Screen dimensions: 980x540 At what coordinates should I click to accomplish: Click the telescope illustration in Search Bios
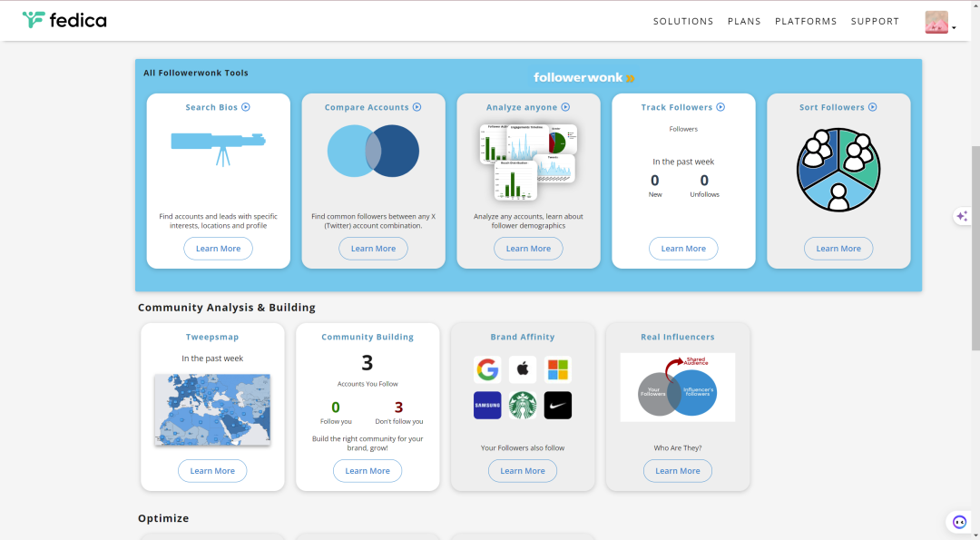click(218, 148)
